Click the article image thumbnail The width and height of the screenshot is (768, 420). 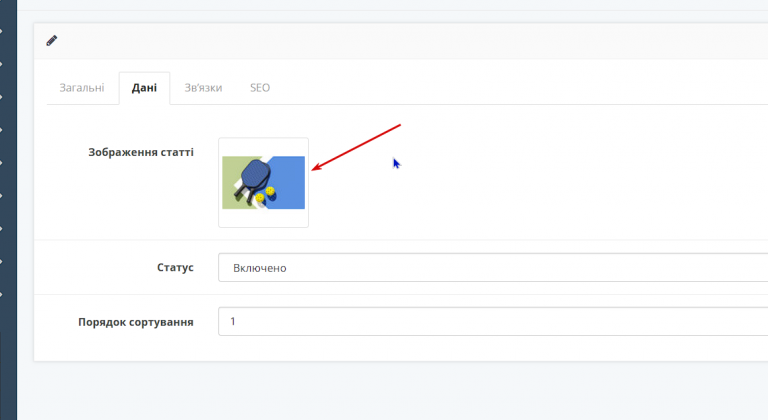pyautogui.click(x=264, y=182)
